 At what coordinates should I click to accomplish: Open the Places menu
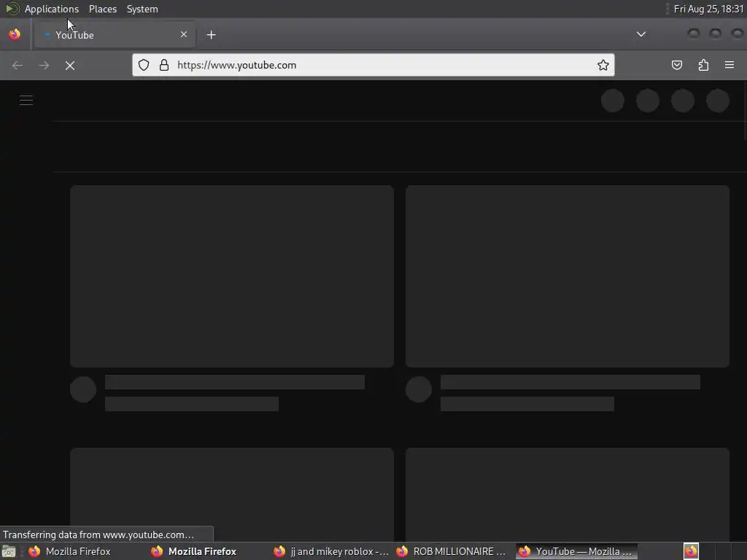[102, 9]
